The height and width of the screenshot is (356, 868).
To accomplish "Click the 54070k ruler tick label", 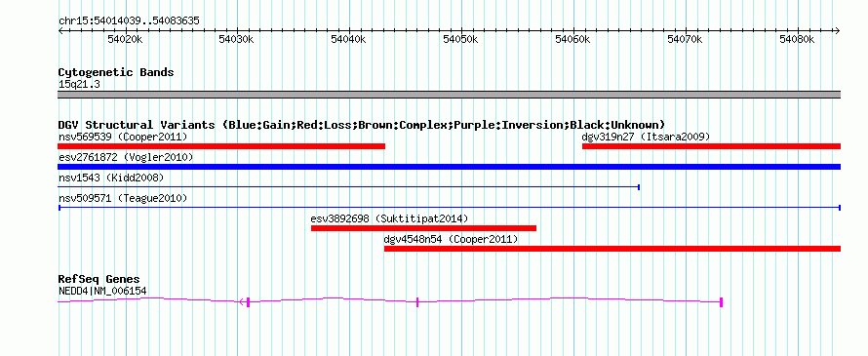I will [x=685, y=39].
